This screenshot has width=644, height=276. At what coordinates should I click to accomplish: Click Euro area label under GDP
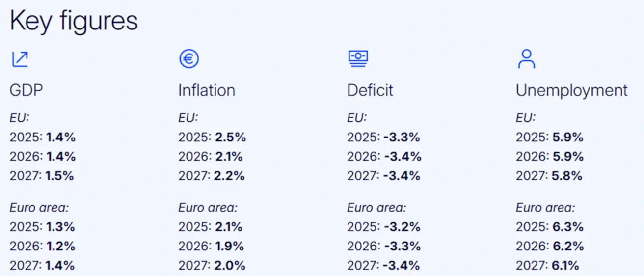[39, 208]
